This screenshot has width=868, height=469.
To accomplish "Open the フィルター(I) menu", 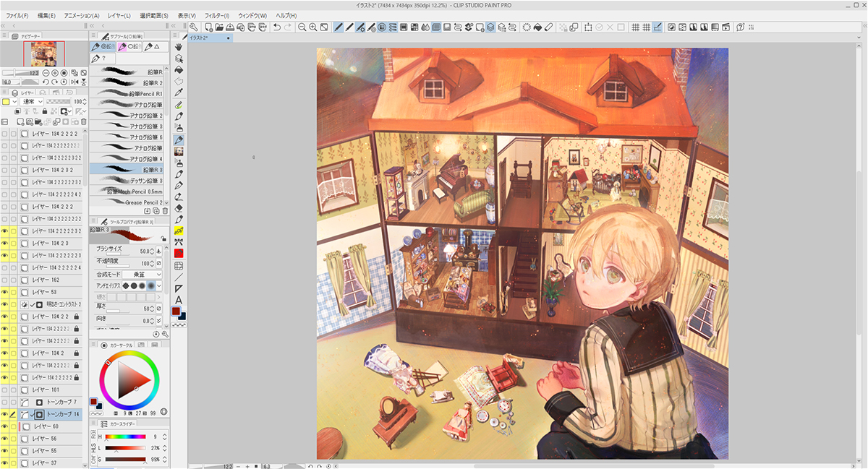I will tap(216, 15).
